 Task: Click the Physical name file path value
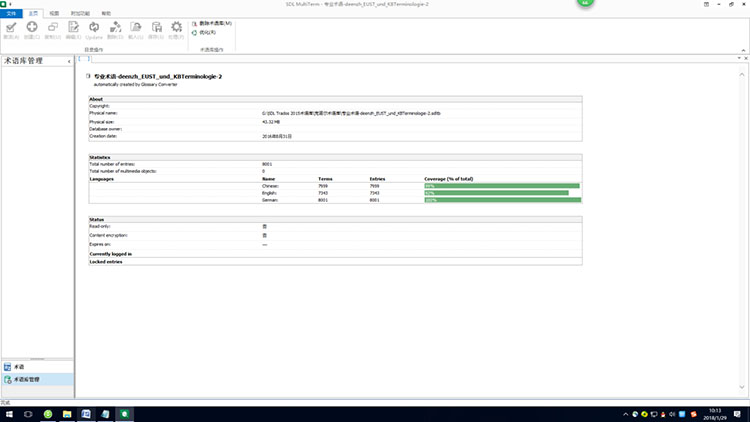351,113
